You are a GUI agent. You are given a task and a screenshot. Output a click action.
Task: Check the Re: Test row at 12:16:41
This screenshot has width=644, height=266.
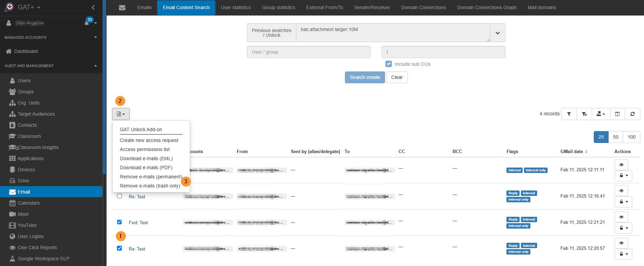click(119, 196)
